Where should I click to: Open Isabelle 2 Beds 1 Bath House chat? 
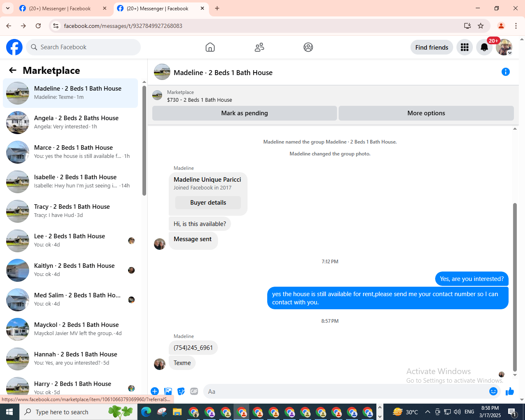point(71,182)
